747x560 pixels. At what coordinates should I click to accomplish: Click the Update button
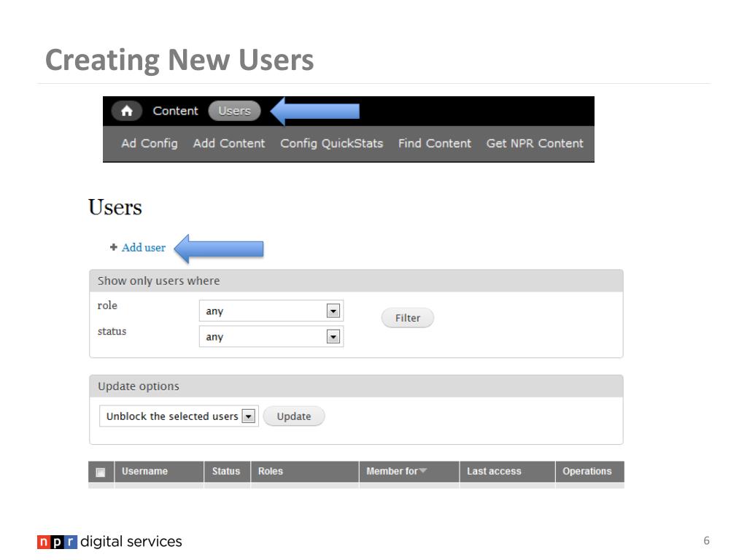(294, 416)
